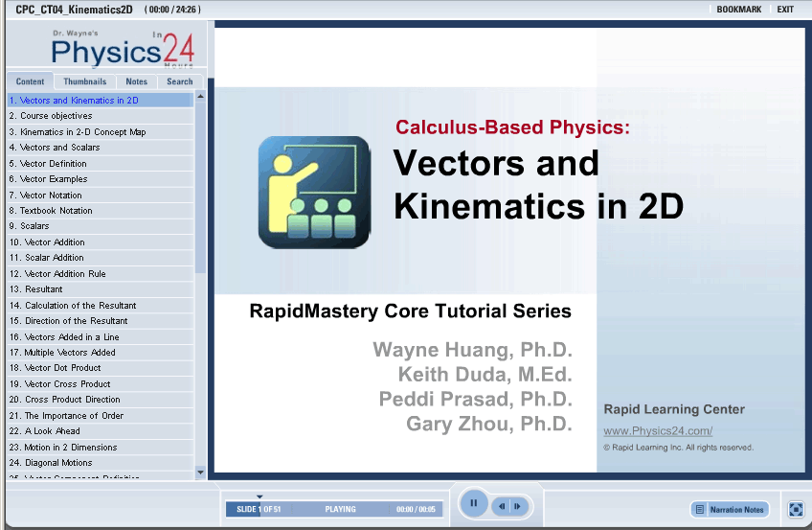Viewport: 812px width, 530px height.
Task: Advance to the next slide
Action: (x=517, y=505)
